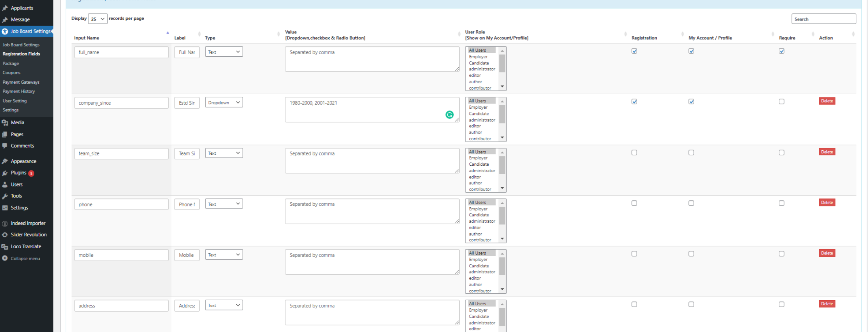Click Job Board Settings submenu link
Image resolution: width=868 pixels, height=332 pixels.
click(21, 45)
